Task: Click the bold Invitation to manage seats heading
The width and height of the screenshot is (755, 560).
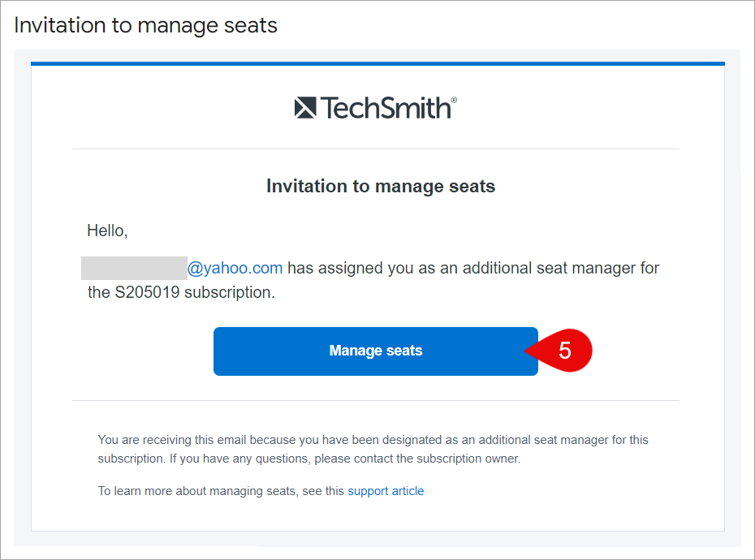Action: pyautogui.click(x=380, y=186)
